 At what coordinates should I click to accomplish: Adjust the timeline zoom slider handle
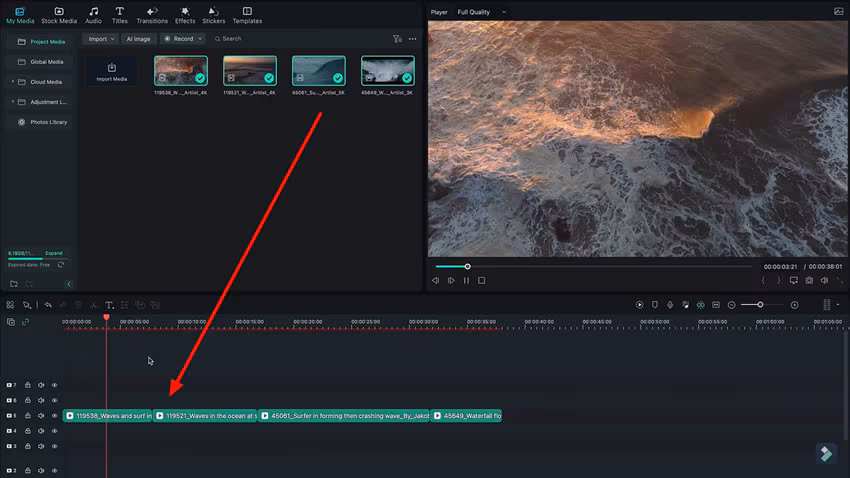pos(761,305)
